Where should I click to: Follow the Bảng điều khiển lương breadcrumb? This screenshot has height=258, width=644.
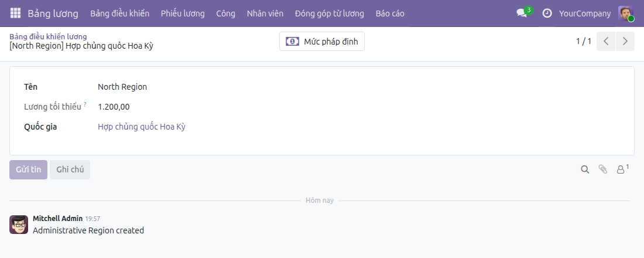coord(48,36)
